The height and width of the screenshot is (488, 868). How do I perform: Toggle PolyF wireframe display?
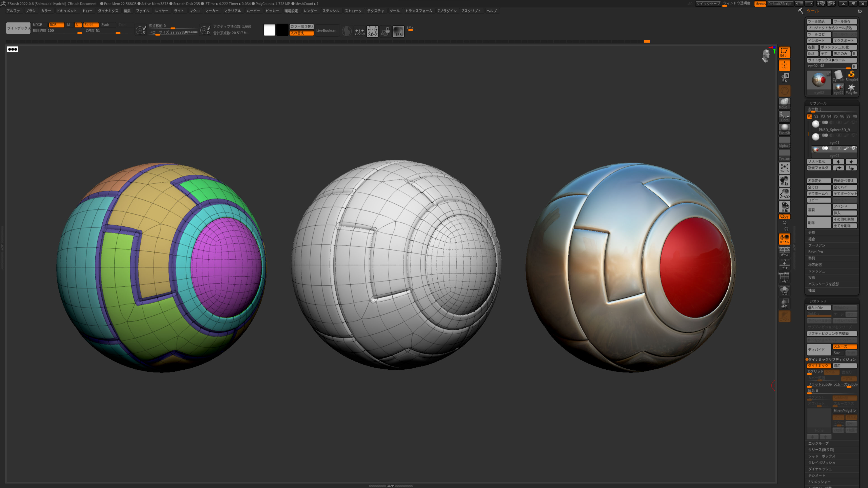pyautogui.click(x=784, y=277)
